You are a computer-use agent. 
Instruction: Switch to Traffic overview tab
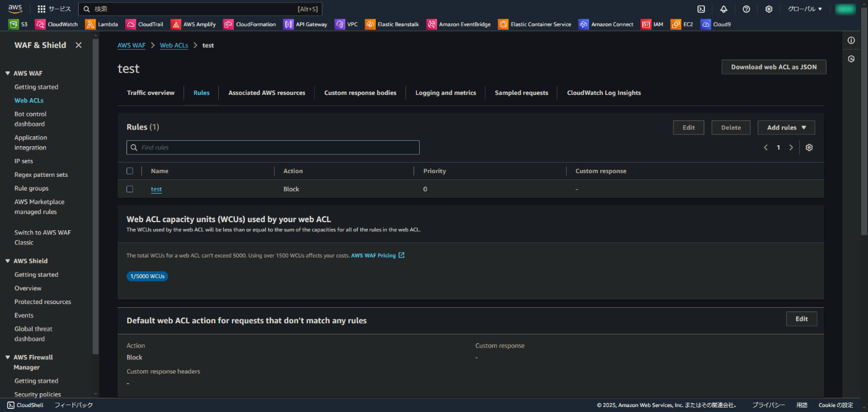coord(151,92)
